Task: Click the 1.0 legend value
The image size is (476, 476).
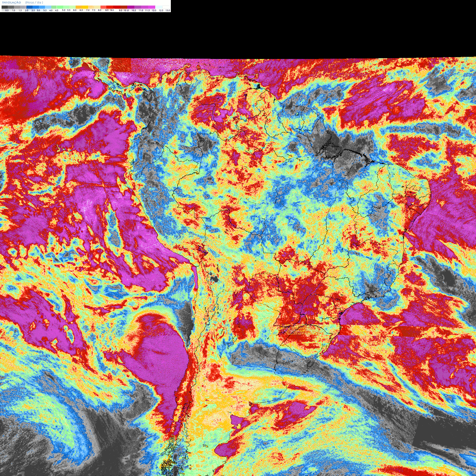Action: coord(13,10)
